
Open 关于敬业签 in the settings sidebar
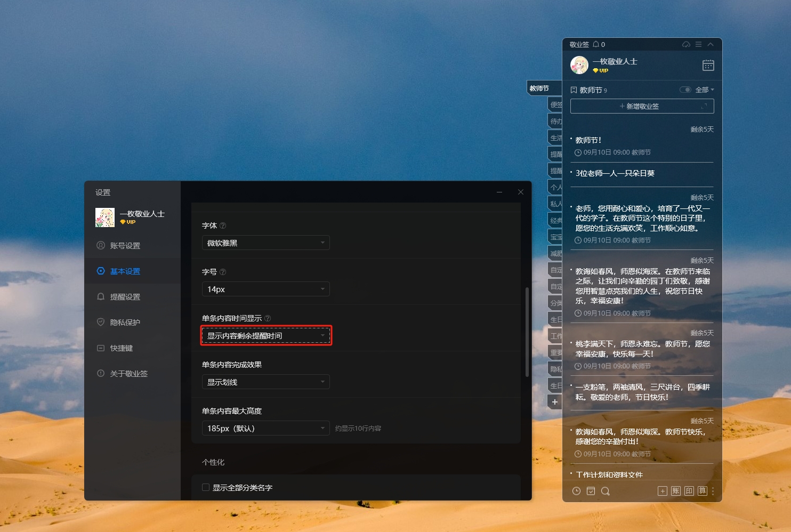point(133,374)
